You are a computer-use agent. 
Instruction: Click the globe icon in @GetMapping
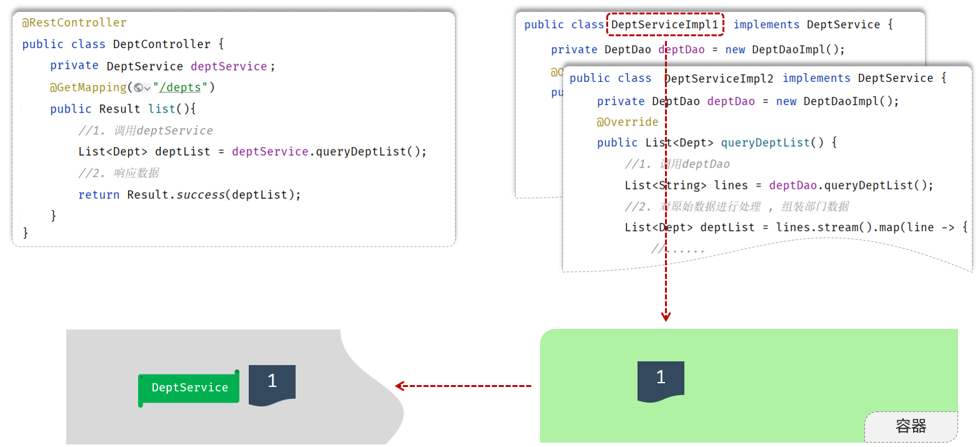138,88
